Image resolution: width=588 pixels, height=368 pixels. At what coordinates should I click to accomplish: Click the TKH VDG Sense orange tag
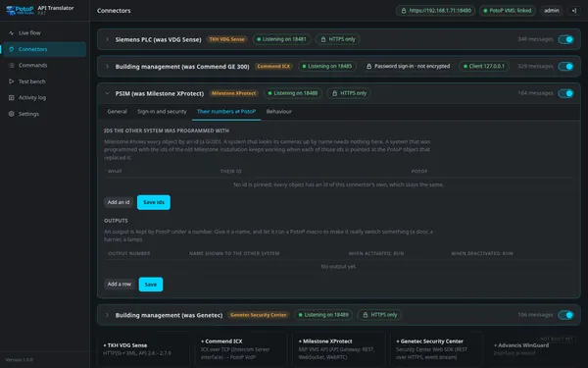click(226, 39)
